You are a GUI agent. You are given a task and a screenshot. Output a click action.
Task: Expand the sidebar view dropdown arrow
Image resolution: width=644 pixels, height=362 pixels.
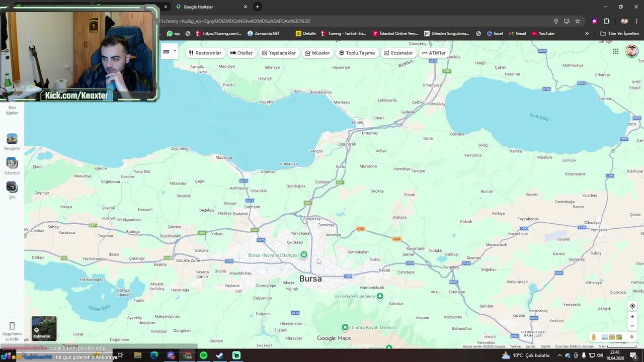coord(175,51)
